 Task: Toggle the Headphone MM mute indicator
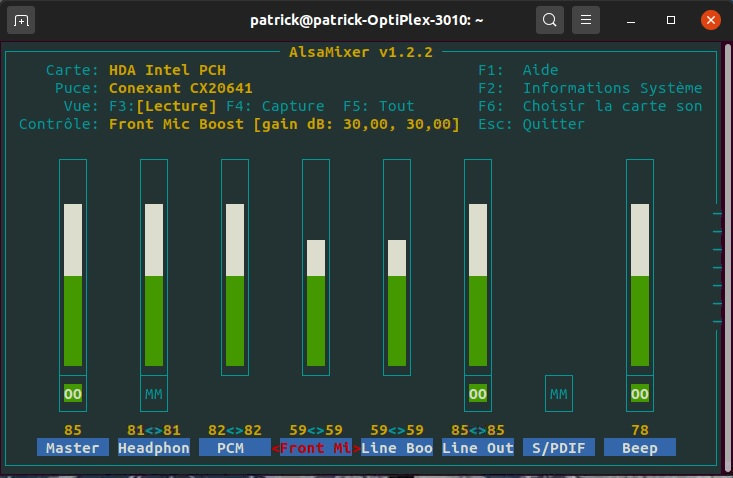point(154,394)
